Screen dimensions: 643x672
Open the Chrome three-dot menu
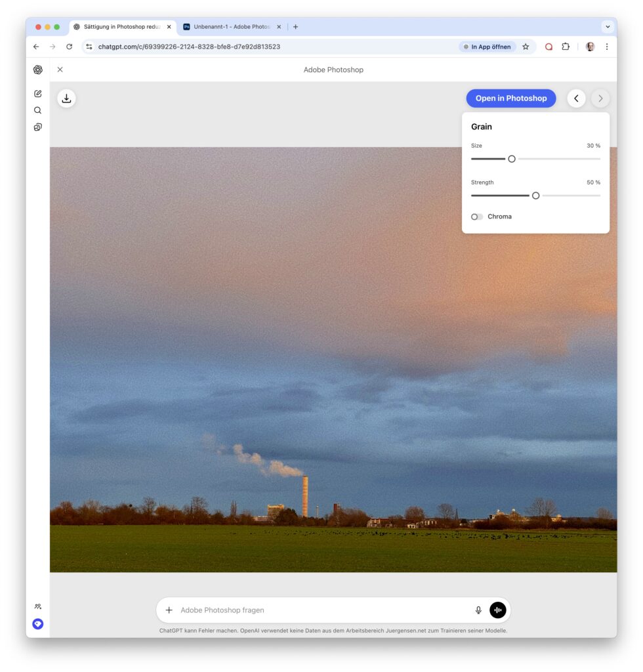point(606,47)
